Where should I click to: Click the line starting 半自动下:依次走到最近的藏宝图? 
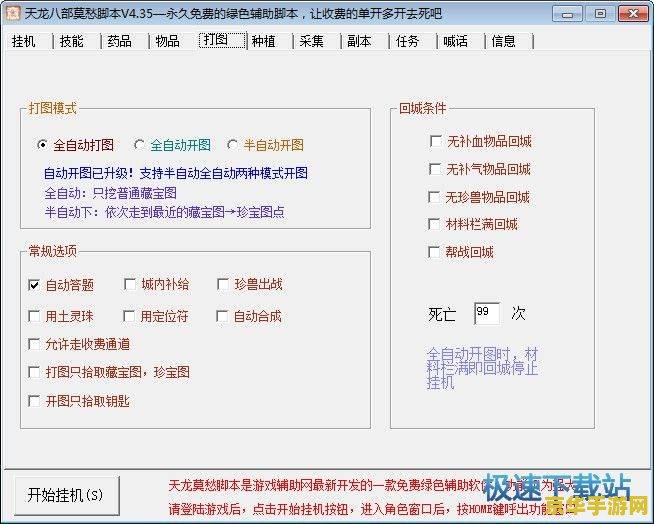coord(164,212)
